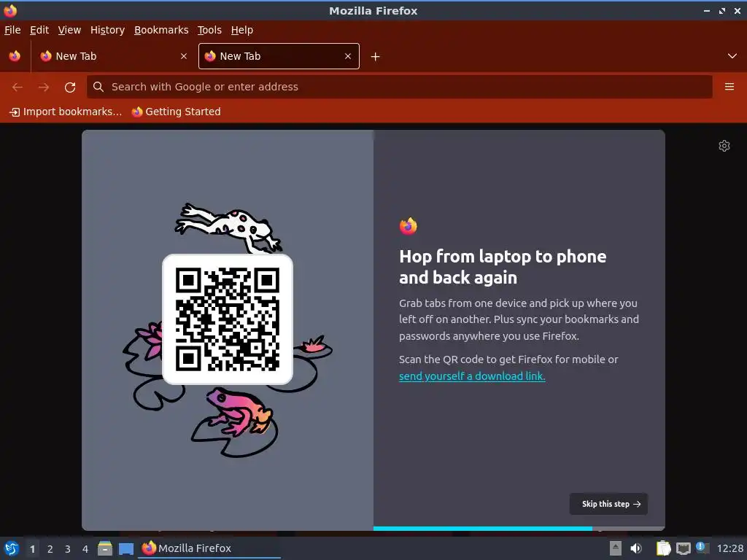747x560 pixels.
Task: Click the QR code image
Action: [228, 319]
